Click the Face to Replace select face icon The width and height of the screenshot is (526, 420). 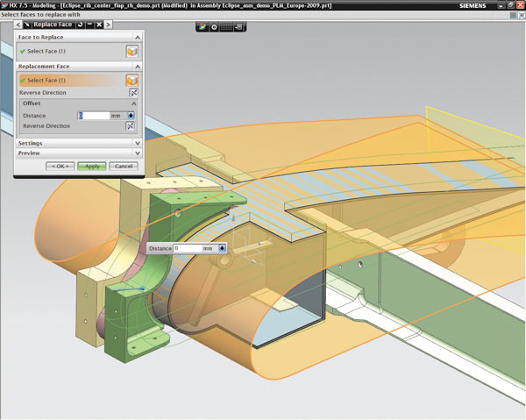click(132, 52)
